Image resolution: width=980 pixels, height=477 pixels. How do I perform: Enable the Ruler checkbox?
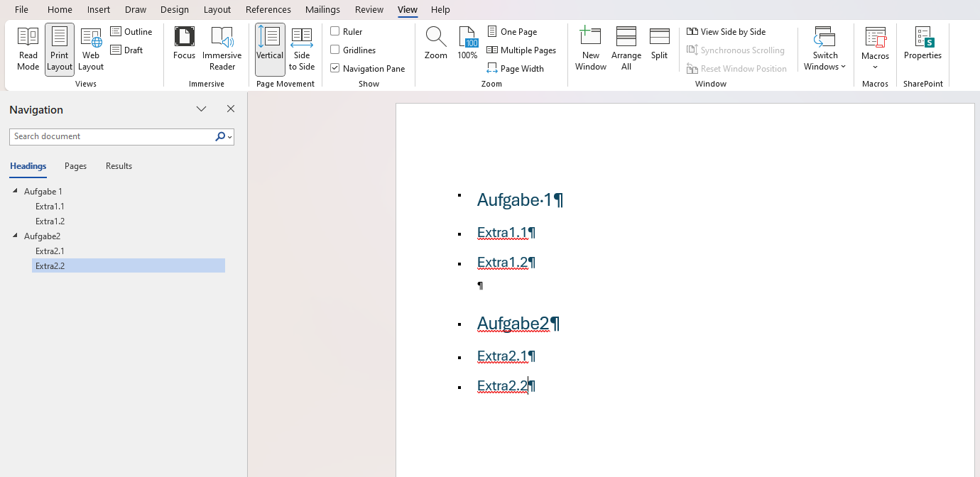[335, 31]
